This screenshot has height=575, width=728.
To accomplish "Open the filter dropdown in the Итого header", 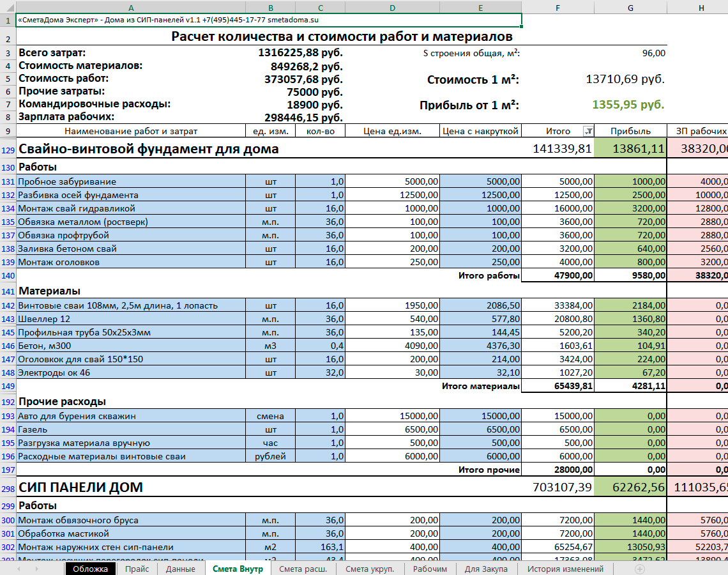I will coord(588,132).
